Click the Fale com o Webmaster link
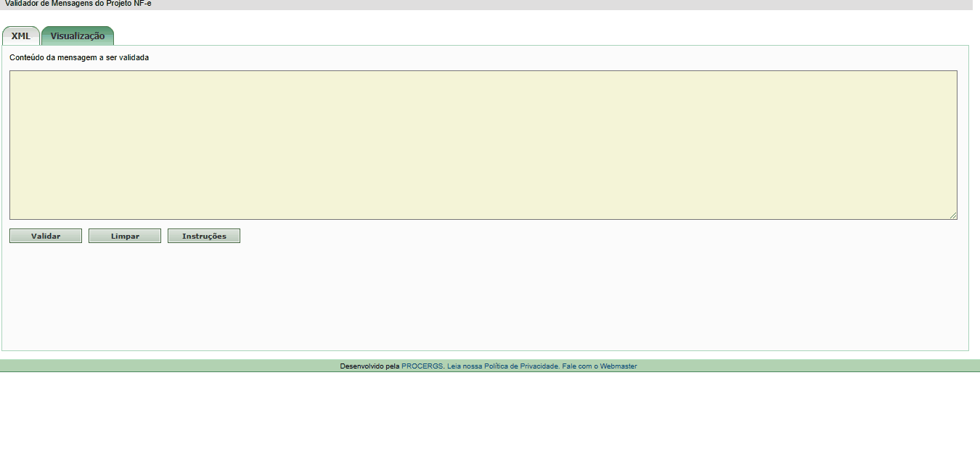The width and height of the screenshot is (980, 473). [599, 366]
